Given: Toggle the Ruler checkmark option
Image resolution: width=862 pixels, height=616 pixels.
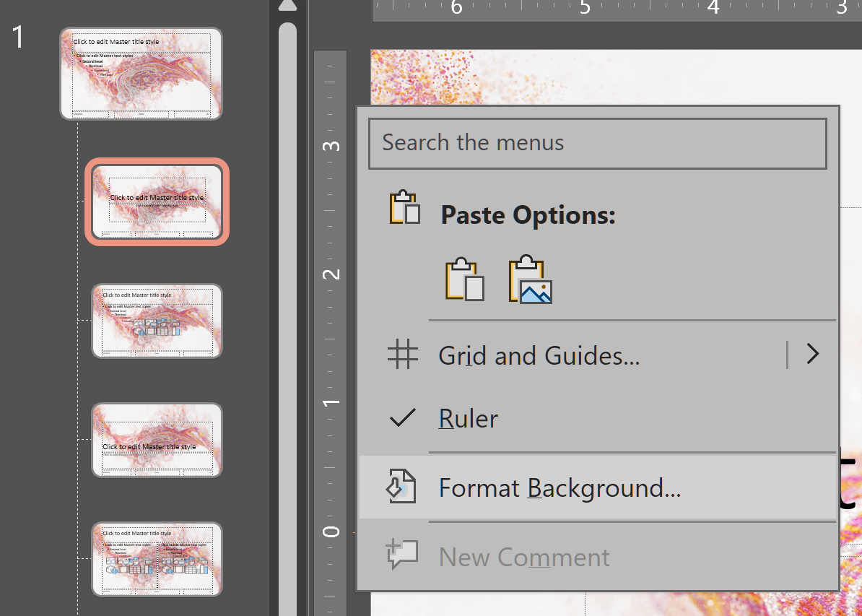Looking at the screenshot, I should point(598,419).
